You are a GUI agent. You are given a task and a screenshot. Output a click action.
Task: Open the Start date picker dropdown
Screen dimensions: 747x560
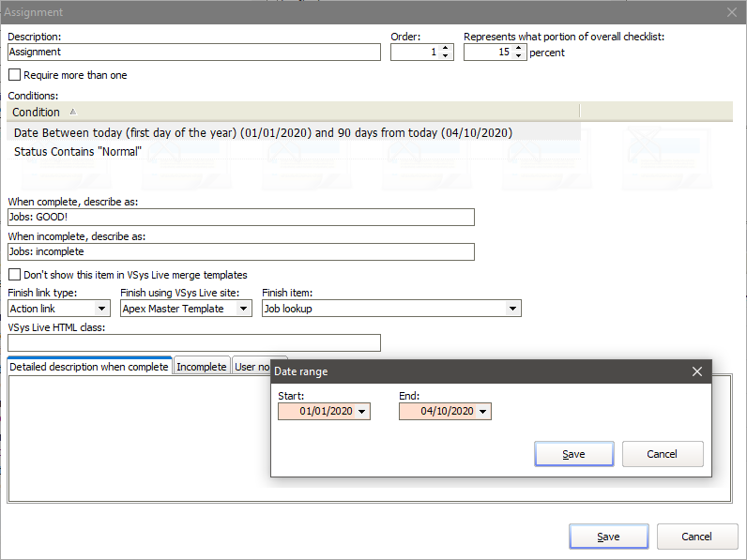362,412
